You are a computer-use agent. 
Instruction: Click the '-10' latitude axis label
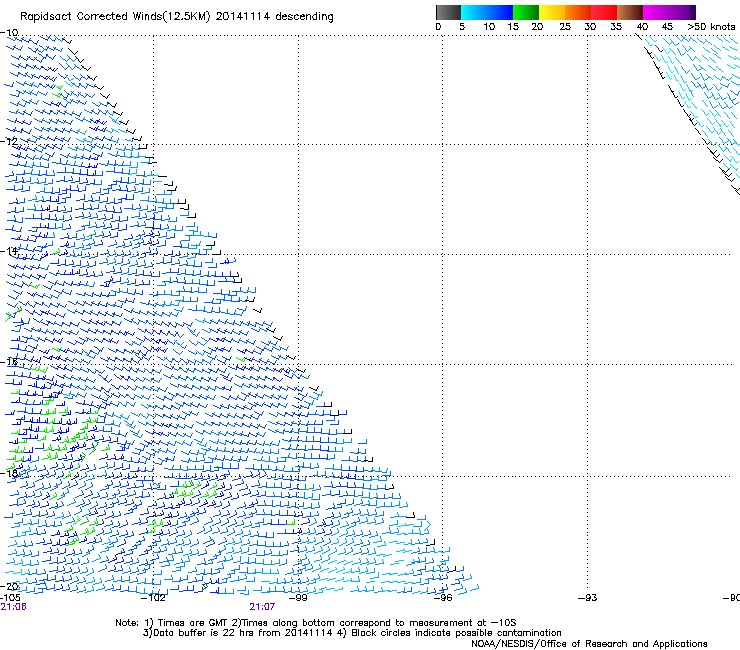[9, 33]
